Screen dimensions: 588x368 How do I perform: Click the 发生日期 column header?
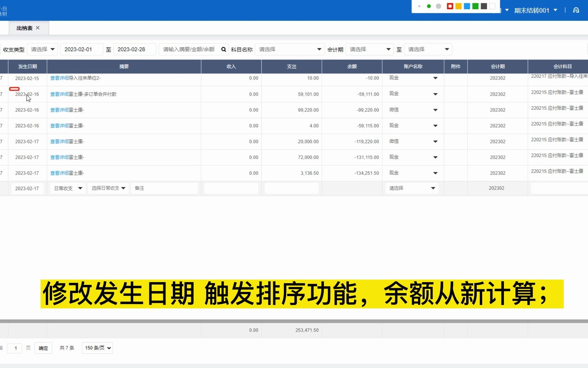(x=28, y=66)
